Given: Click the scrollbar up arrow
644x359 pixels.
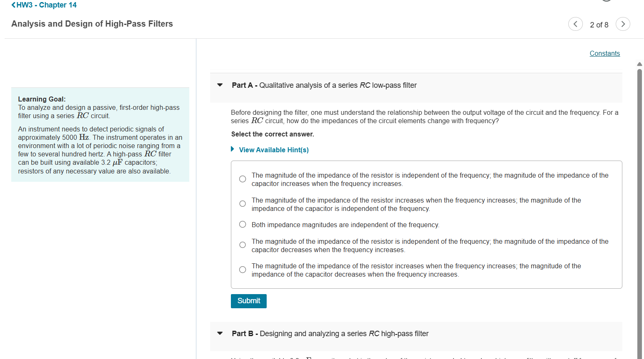Looking at the screenshot, I should (x=639, y=64).
